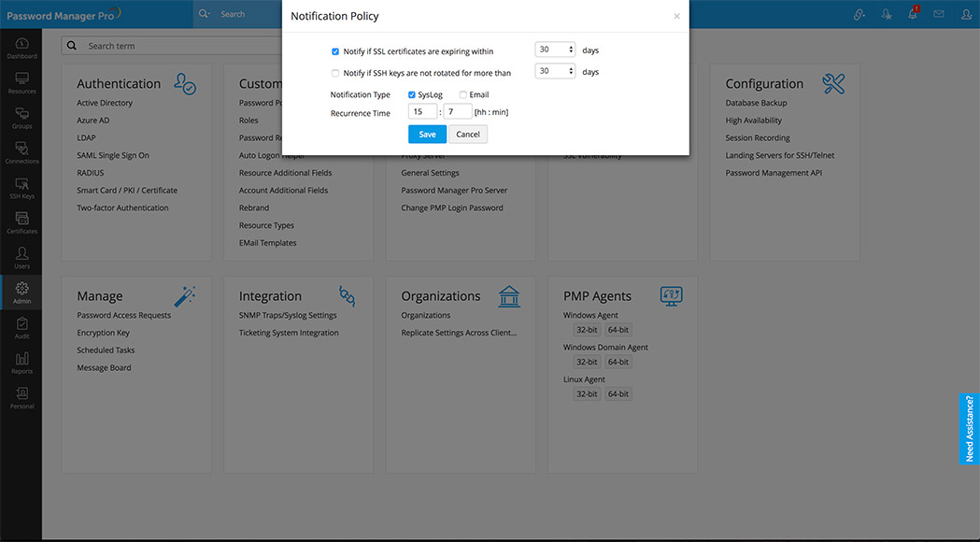The image size is (980, 542).
Task: Click the recurrence minute field
Action: tap(458, 112)
